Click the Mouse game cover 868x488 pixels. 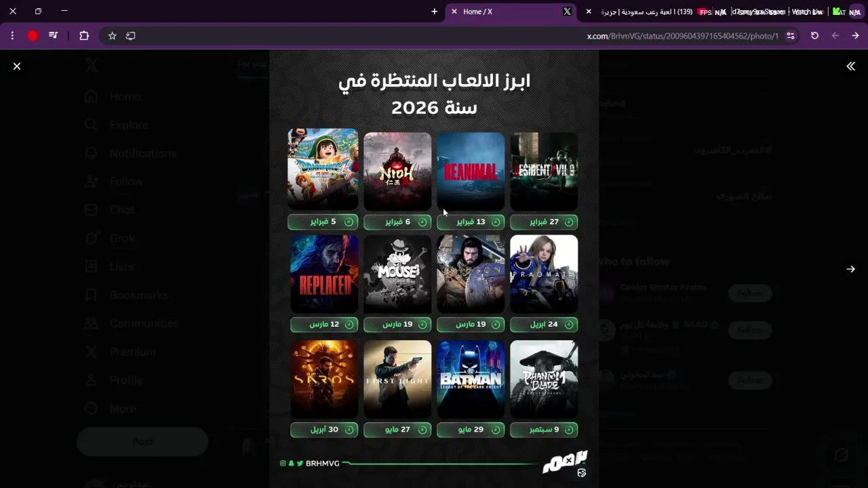point(397,274)
